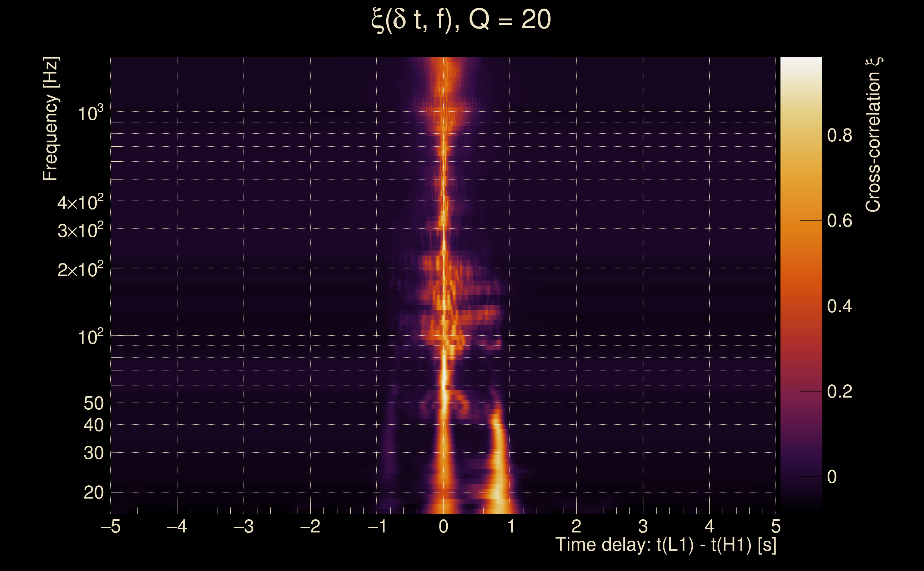924x571 pixels.
Task: Click the 3 time delay axis label
Action: (643, 526)
